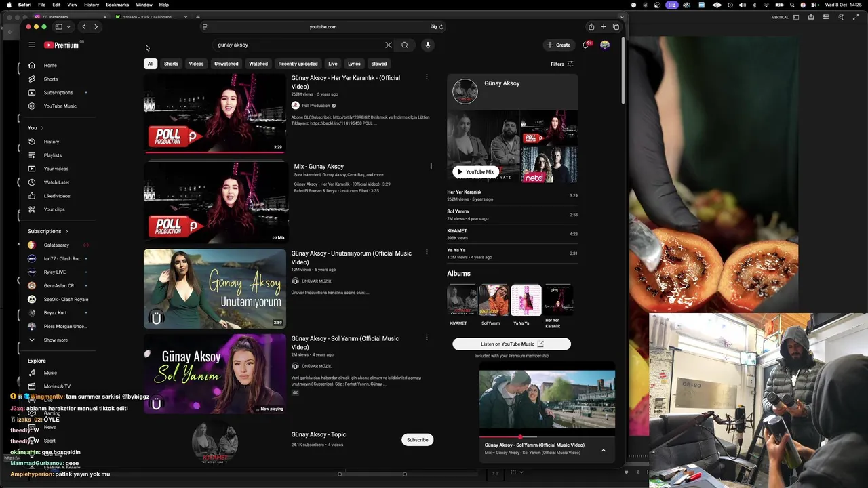Click Listen on YouTube Music

pyautogui.click(x=512, y=344)
